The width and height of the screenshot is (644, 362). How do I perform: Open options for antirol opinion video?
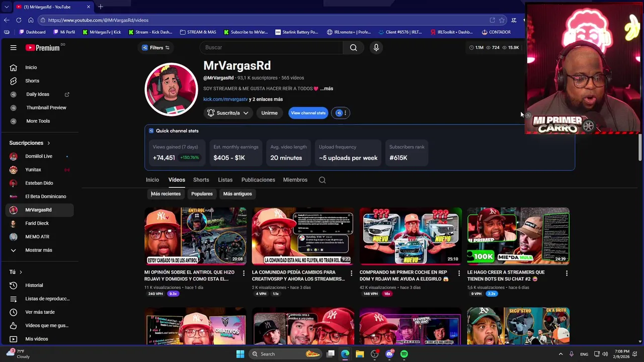(244, 273)
